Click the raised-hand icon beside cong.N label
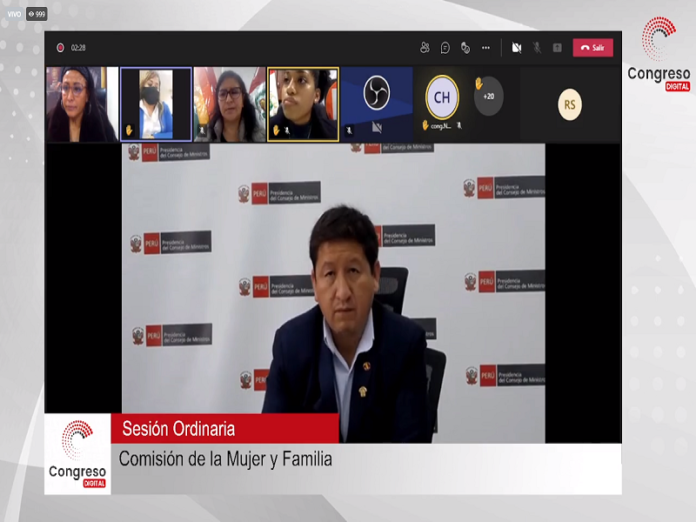696x522 pixels. click(425, 126)
